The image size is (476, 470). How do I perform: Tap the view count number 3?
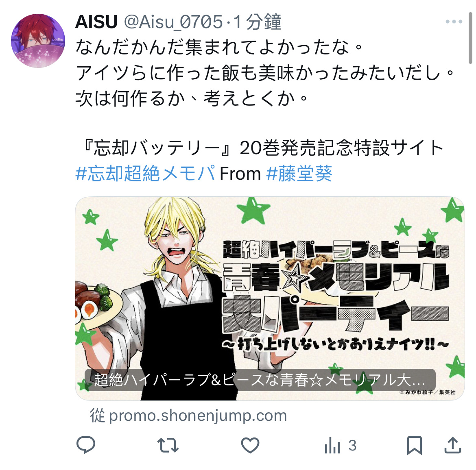tap(352, 446)
